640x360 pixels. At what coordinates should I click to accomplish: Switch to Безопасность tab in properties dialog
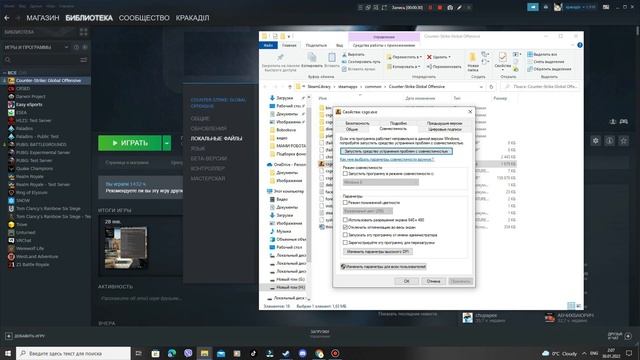tap(357, 123)
